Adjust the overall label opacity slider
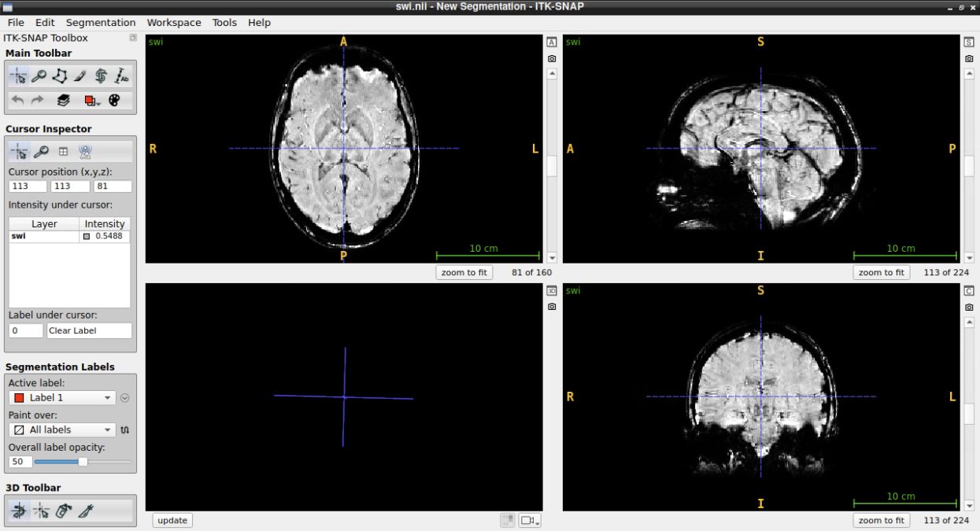The image size is (980, 531). point(82,462)
